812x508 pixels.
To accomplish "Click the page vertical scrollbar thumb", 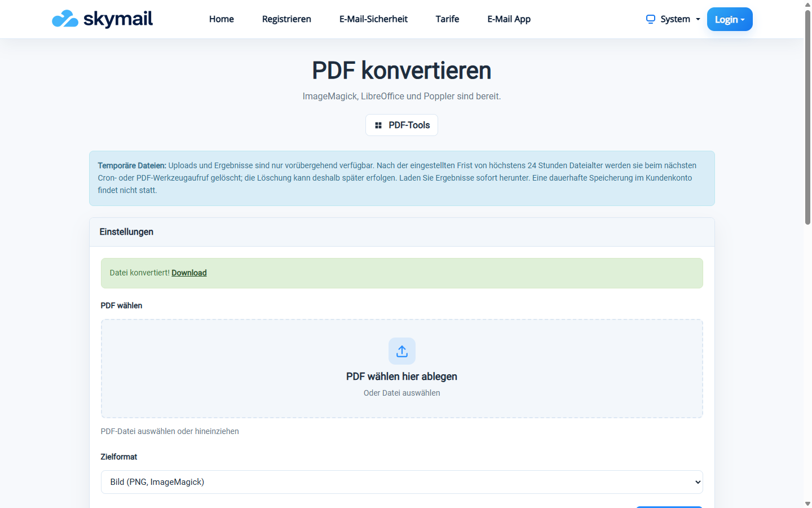I will click(x=807, y=117).
